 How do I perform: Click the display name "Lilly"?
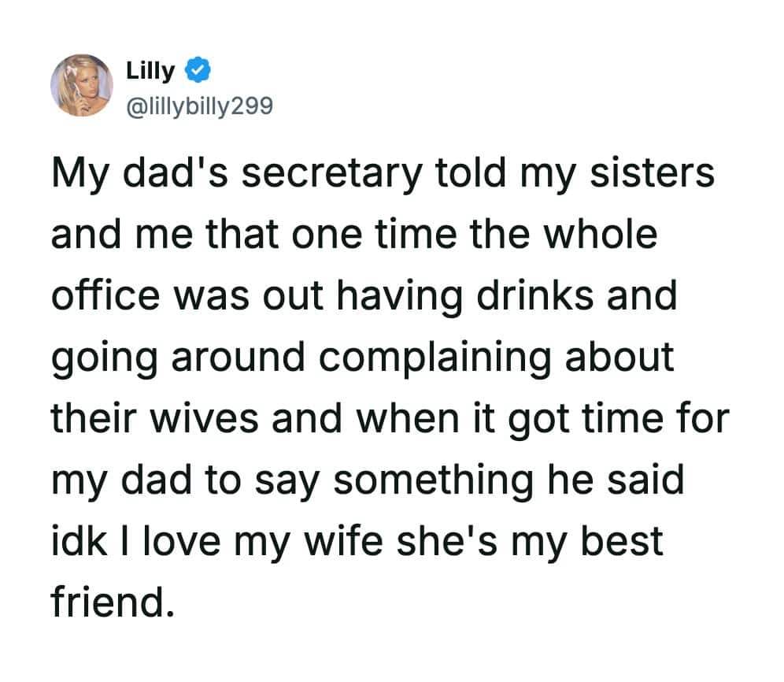pyautogui.click(x=150, y=71)
